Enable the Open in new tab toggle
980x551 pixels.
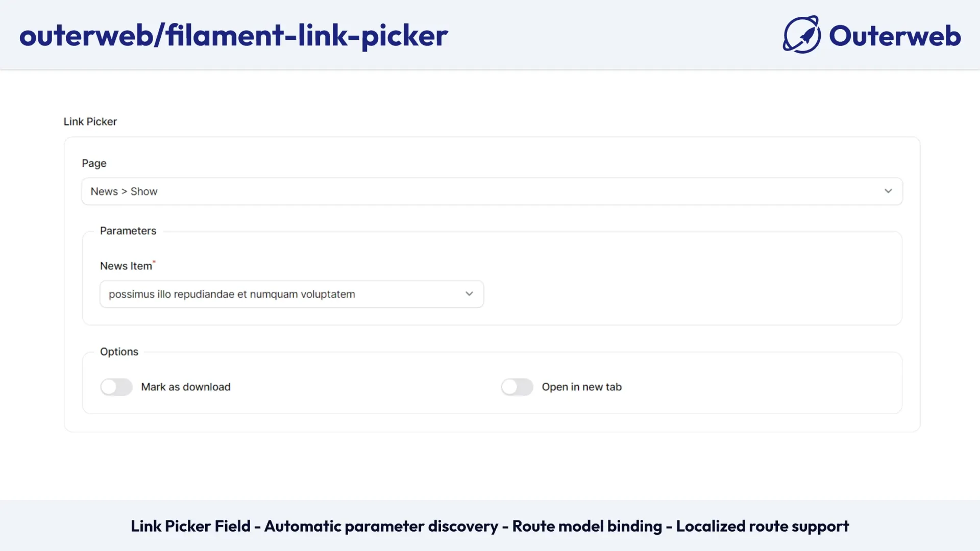(x=517, y=387)
